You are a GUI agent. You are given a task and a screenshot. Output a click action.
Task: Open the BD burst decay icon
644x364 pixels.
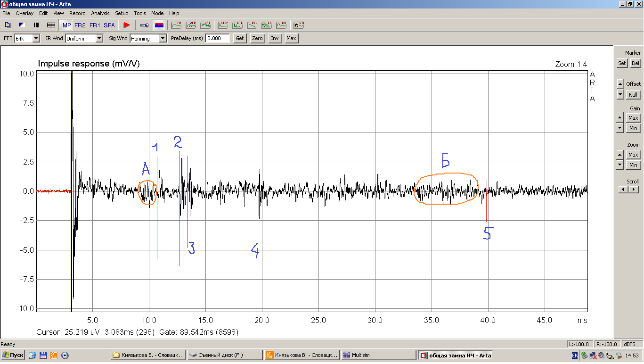281,25
